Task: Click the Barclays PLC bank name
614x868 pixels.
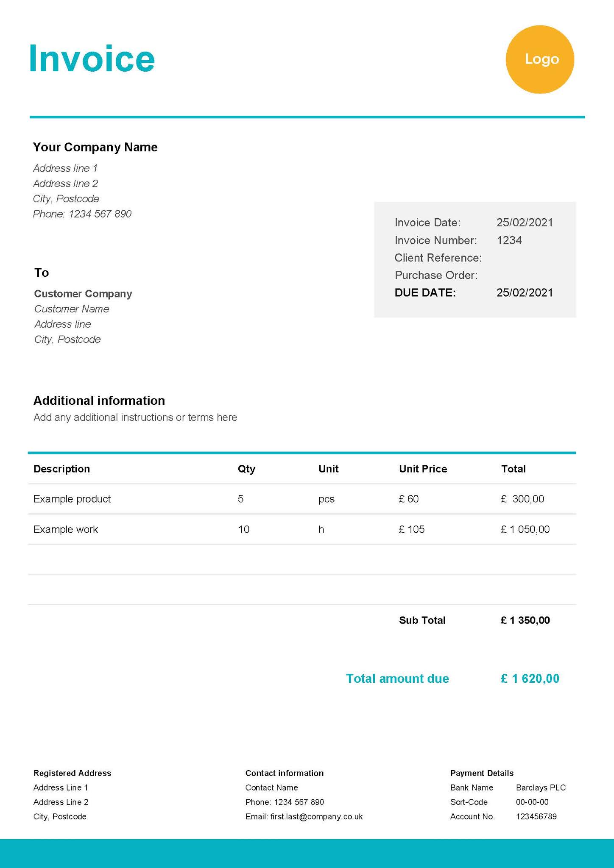Action: 541,787
